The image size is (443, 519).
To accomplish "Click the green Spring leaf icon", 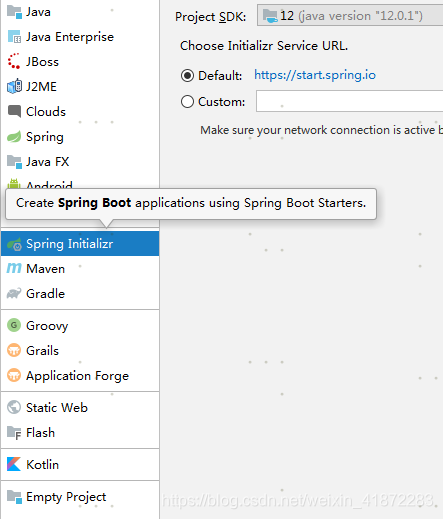I will click(x=14, y=137).
